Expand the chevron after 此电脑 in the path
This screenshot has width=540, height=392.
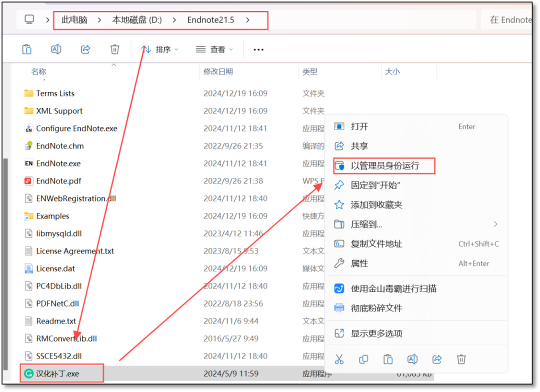click(99, 20)
